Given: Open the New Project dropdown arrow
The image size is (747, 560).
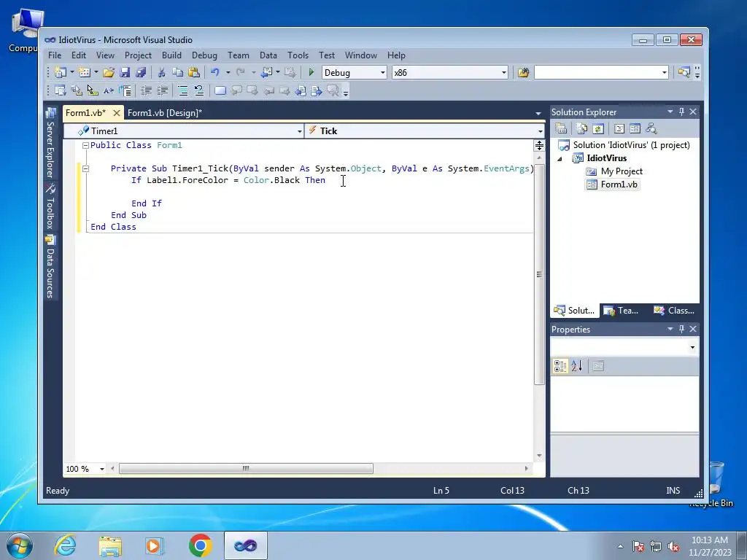Looking at the screenshot, I should [x=72, y=72].
